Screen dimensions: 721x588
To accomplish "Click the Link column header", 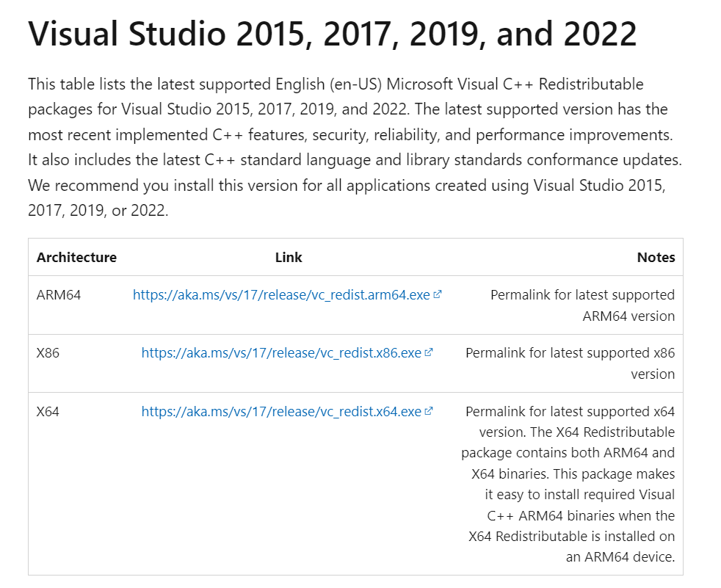I will pyautogui.click(x=289, y=258).
